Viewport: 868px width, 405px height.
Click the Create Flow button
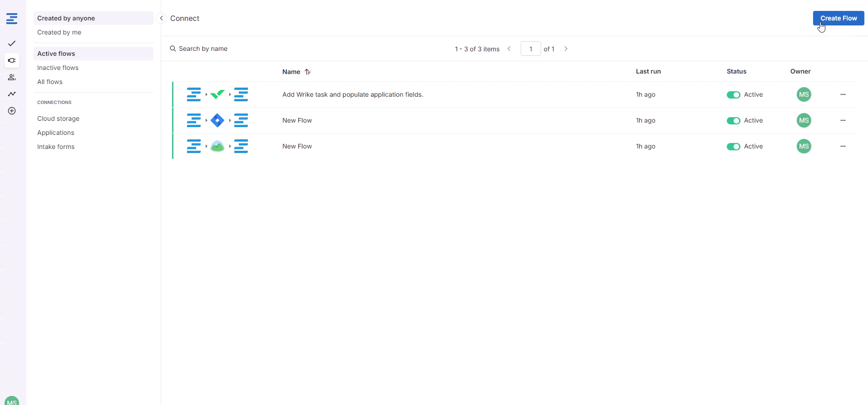coord(838,18)
